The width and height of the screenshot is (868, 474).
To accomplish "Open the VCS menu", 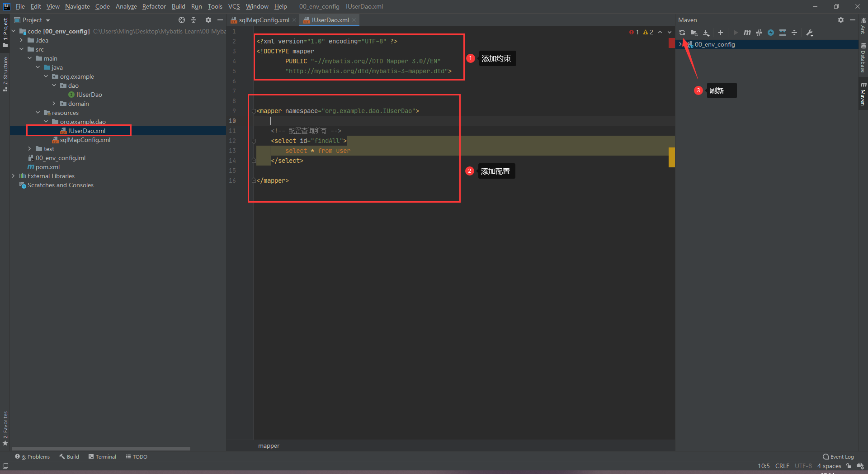I will 234,6.
